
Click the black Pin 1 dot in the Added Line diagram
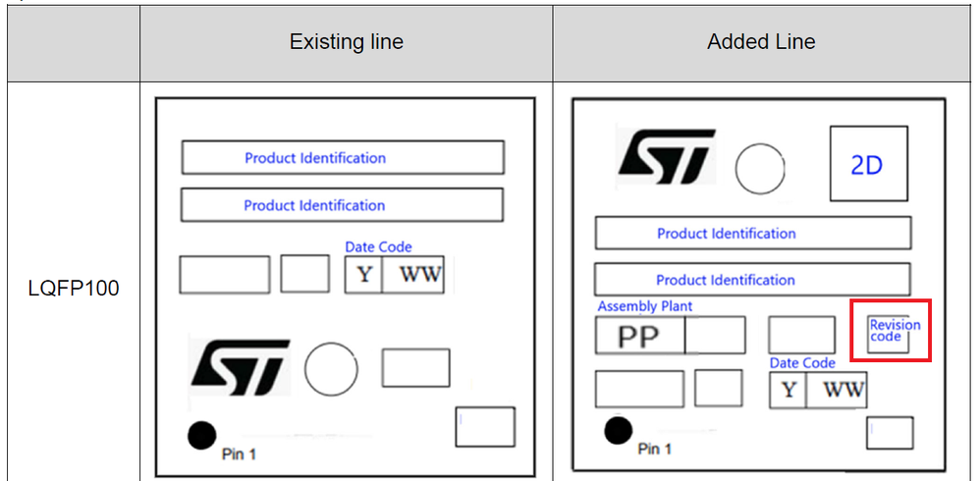(x=619, y=430)
